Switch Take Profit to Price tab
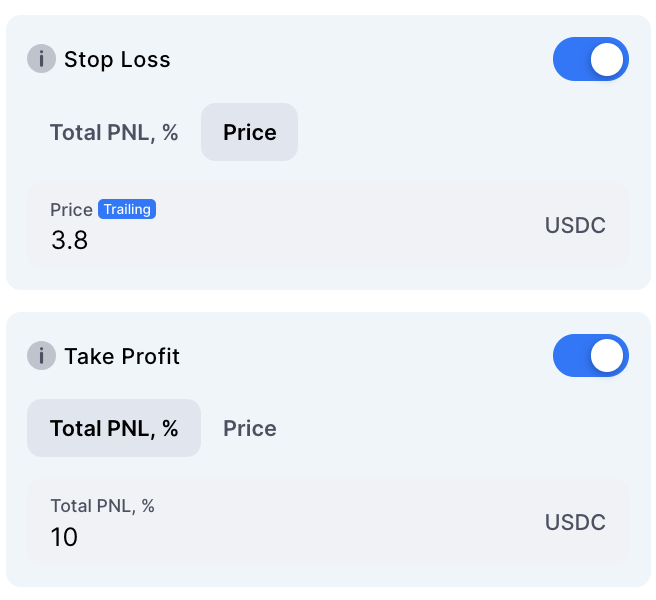This screenshot has height=600, width=656. (249, 428)
